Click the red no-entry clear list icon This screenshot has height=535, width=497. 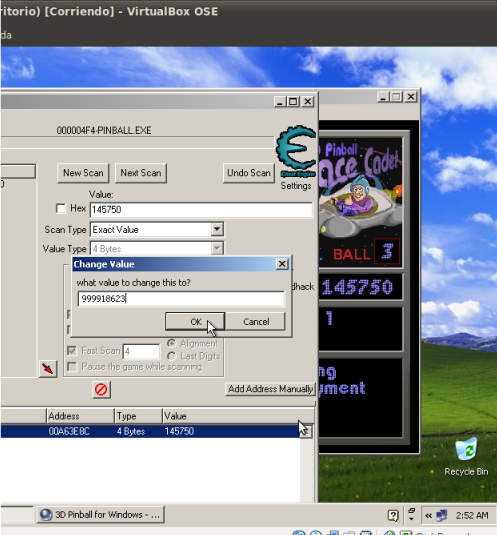[101, 389]
